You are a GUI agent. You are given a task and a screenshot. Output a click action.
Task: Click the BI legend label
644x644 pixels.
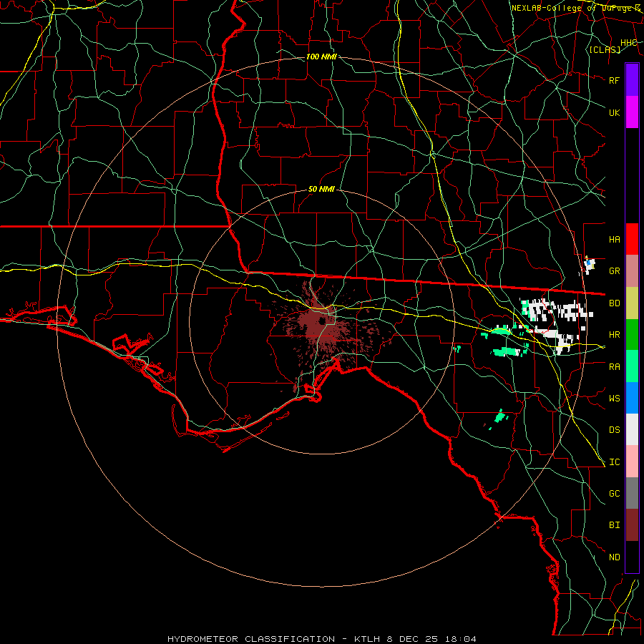coord(615,525)
